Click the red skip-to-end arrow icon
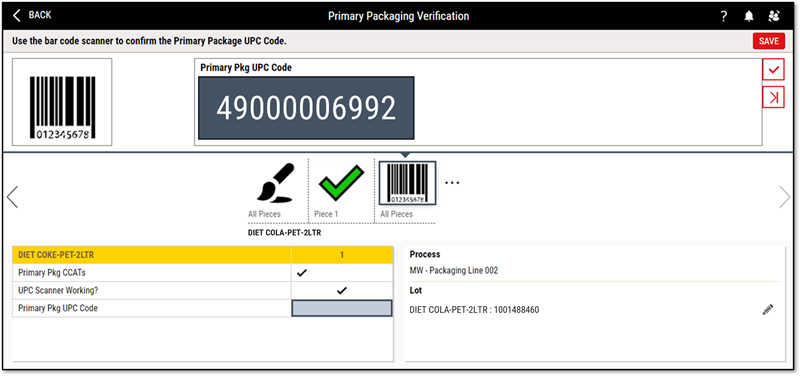This screenshot has width=800, height=376. [x=773, y=97]
